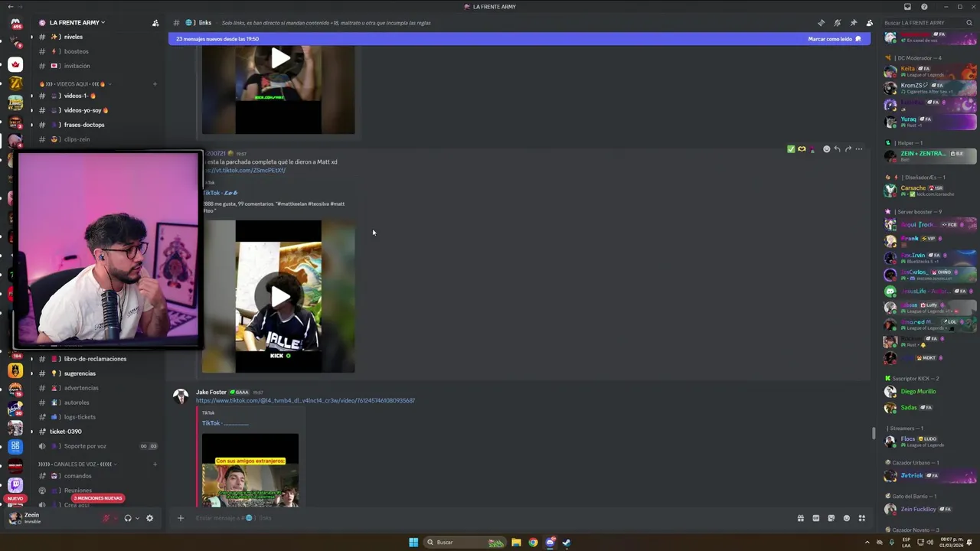The image size is (980, 551).
Task: Toggle headphones deafen in user panel
Action: point(128,518)
